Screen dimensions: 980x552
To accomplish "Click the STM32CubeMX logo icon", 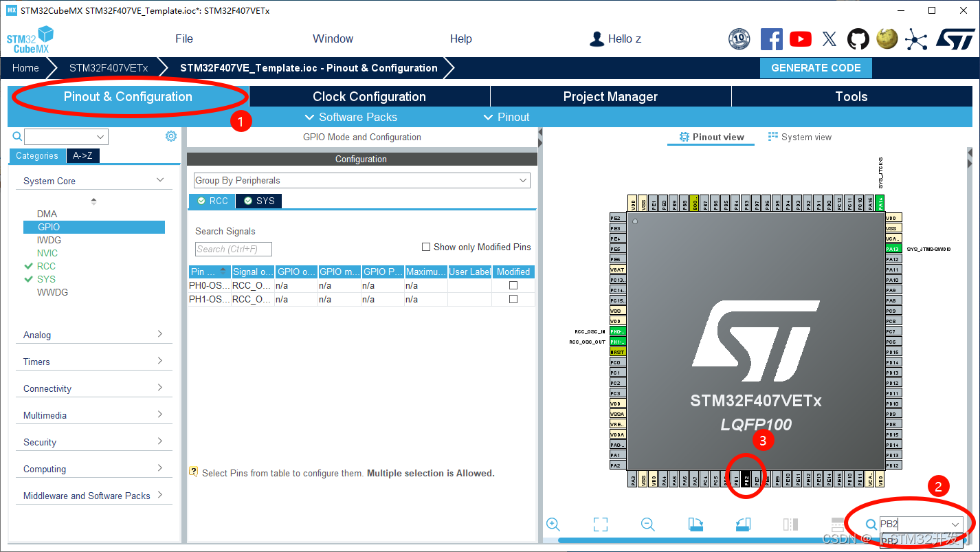I will [x=30, y=40].
